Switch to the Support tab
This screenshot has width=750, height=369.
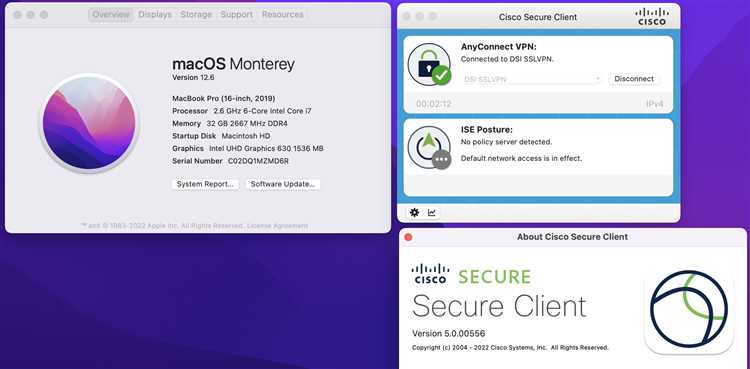point(236,15)
